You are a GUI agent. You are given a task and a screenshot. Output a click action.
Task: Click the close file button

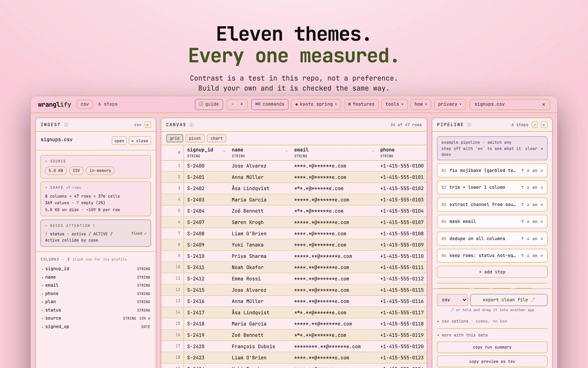[x=140, y=141]
